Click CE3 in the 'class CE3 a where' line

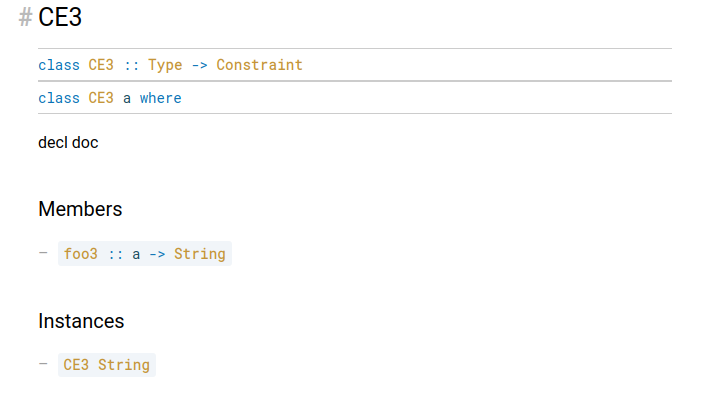(x=101, y=98)
